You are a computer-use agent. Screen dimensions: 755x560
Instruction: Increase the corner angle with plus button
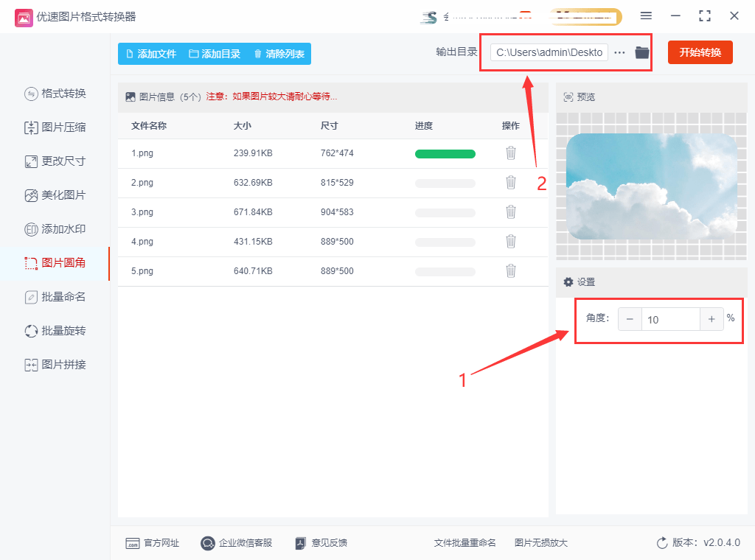tap(711, 319)
